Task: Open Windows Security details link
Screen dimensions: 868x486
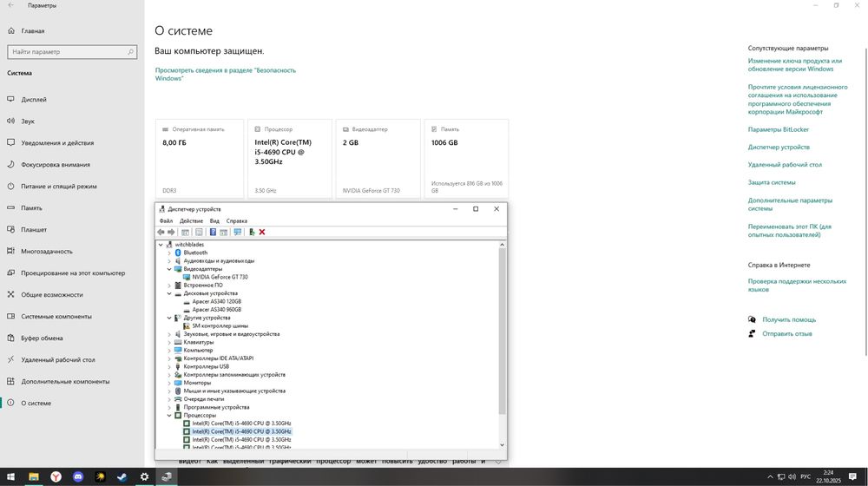Action: pyautogui.click(x=226, y=74)
